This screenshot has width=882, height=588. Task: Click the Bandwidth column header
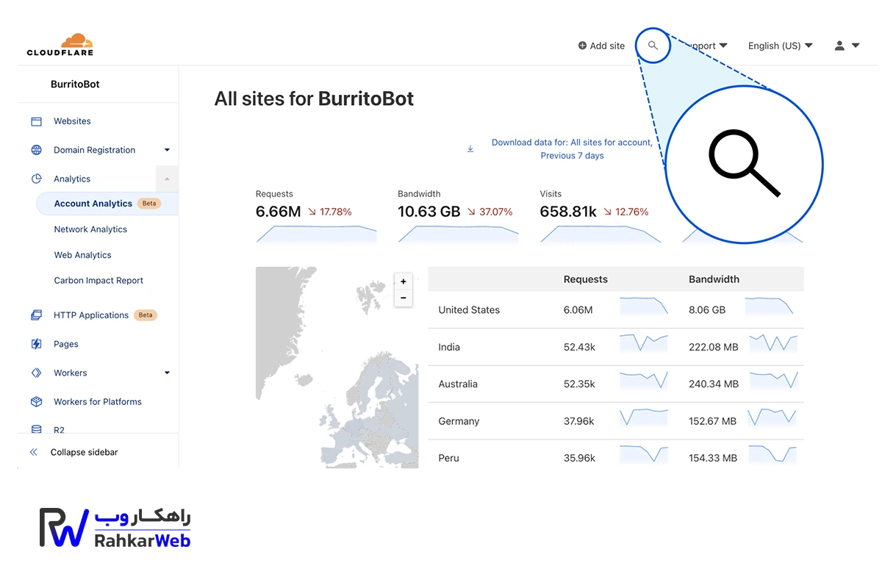click(714, 279)
